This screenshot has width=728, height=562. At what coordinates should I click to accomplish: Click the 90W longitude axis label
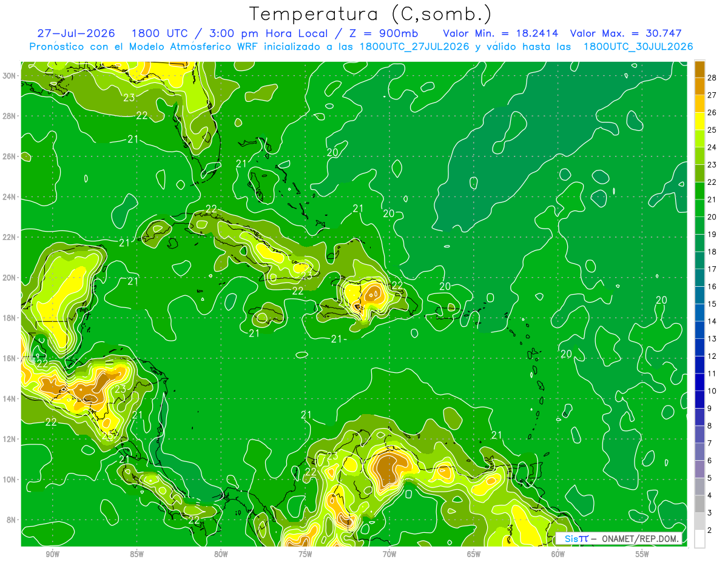[52, 554]
